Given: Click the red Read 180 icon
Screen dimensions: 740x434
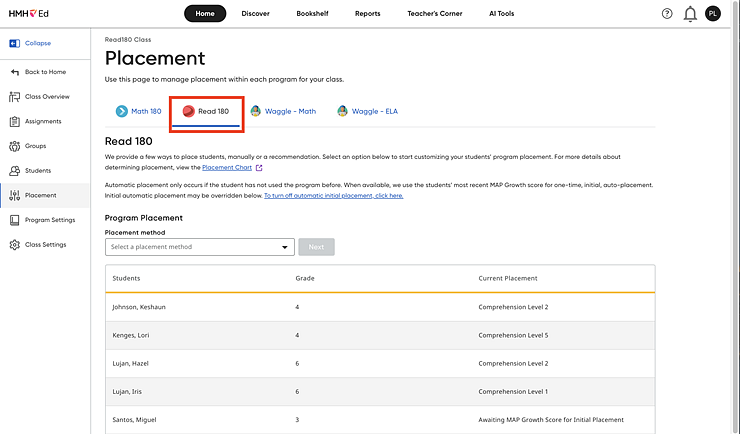Looking at the screenshot, I should coord(188,111).
